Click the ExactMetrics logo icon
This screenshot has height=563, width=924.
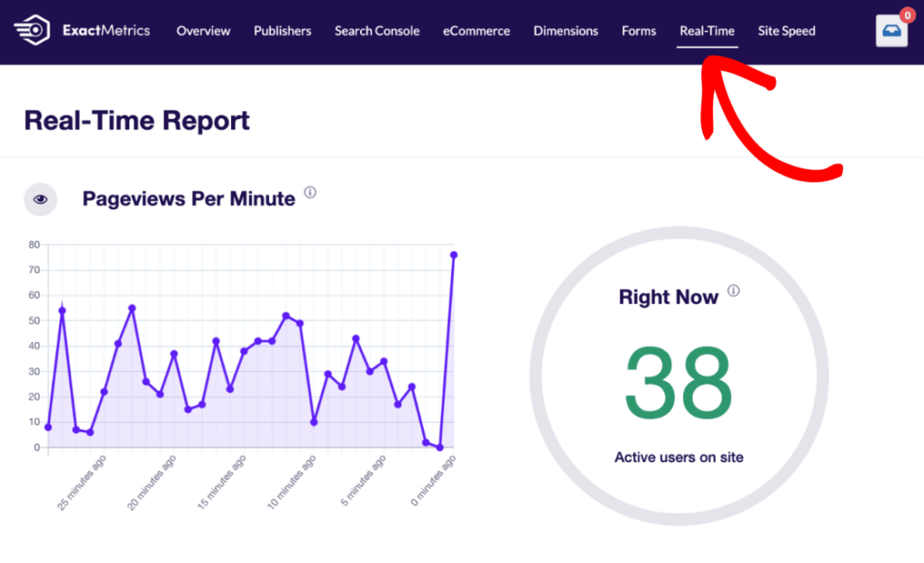pos(30,30)
